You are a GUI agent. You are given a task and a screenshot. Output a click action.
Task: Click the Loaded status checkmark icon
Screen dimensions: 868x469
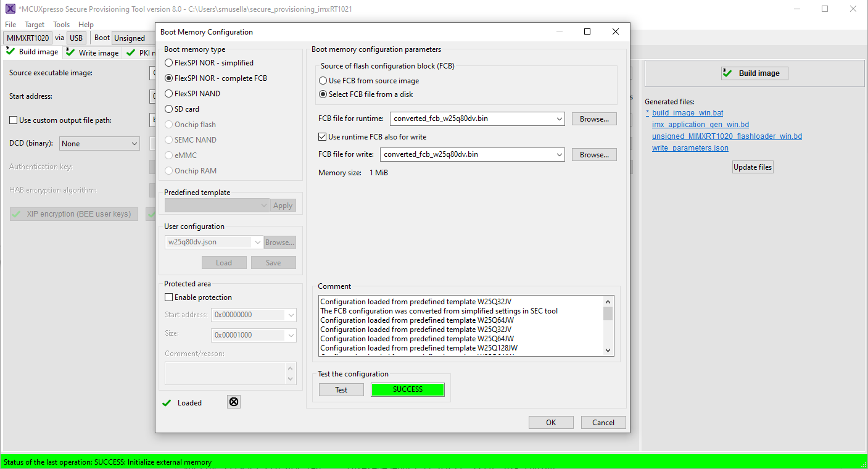tap(167, 402)
